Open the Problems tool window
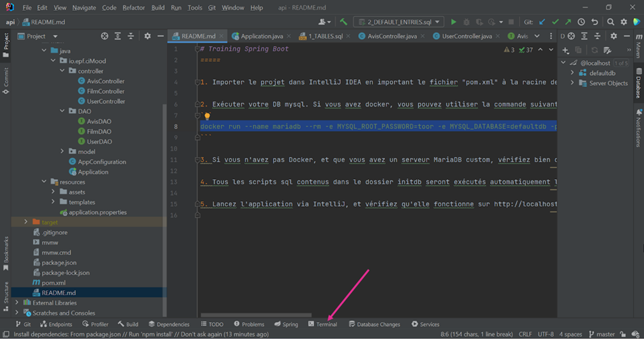 (x=249, y=324)
